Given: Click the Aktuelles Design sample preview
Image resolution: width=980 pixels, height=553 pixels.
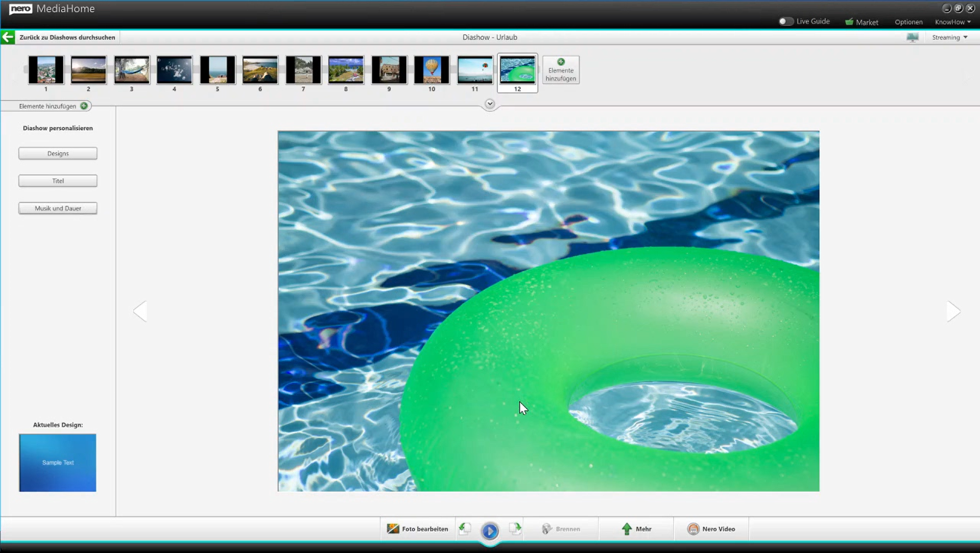Looking at the screenshot, I should 58,463.
